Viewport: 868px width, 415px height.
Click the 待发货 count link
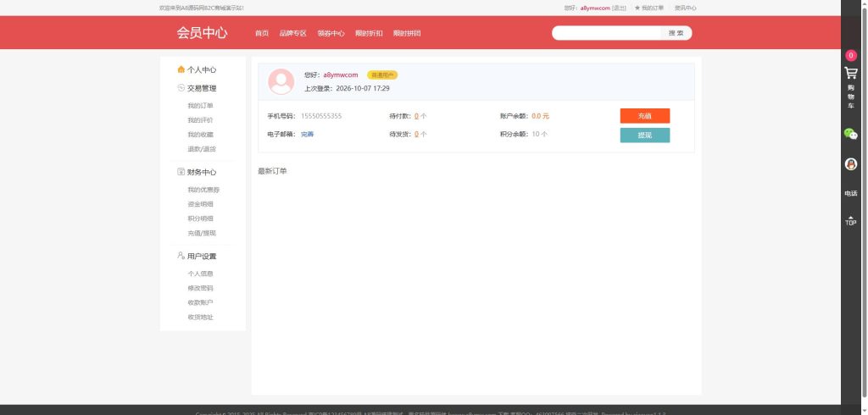[x=416, y=134]
